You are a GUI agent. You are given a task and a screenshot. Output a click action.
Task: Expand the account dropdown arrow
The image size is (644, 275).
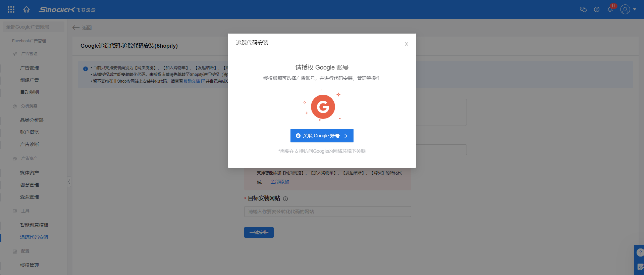[635, 9]
